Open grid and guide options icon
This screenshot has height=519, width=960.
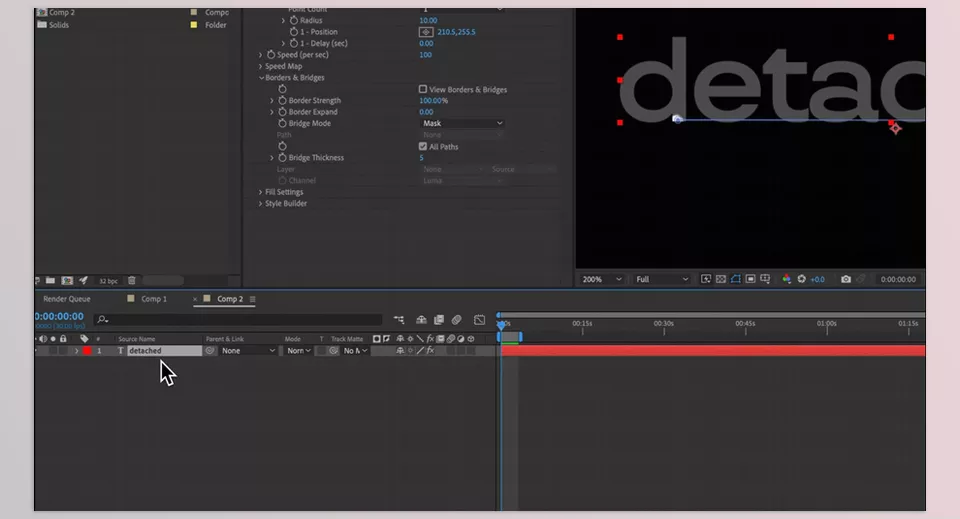(765, 279)
